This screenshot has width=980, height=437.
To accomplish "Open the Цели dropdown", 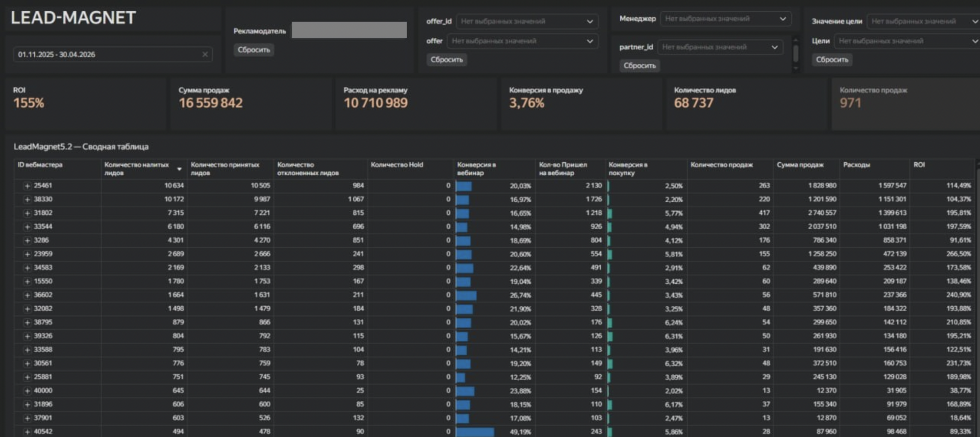I will (907, 41).
